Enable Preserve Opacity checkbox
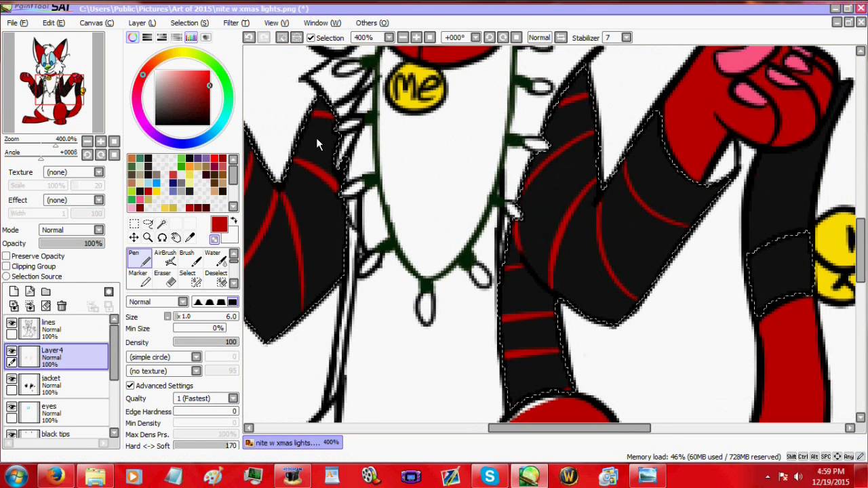 pyautogui.click(x=6, y=256)
